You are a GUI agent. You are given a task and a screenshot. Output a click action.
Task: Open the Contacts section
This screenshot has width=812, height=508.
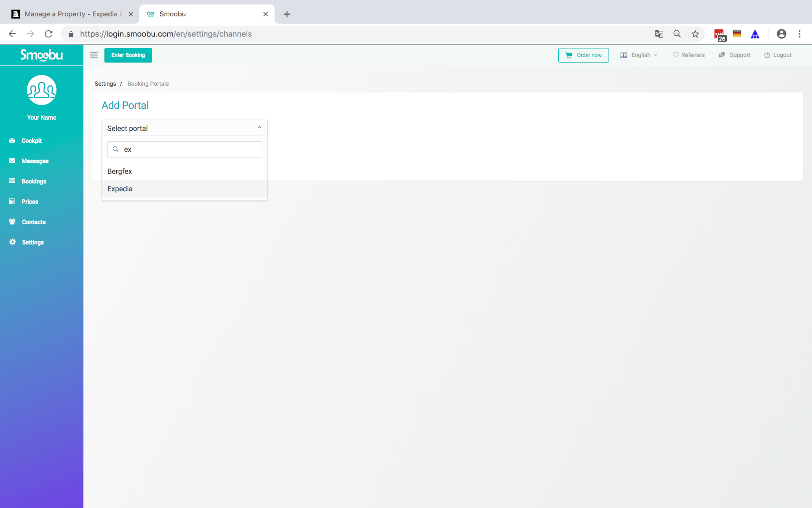click(x=33, y=222)
